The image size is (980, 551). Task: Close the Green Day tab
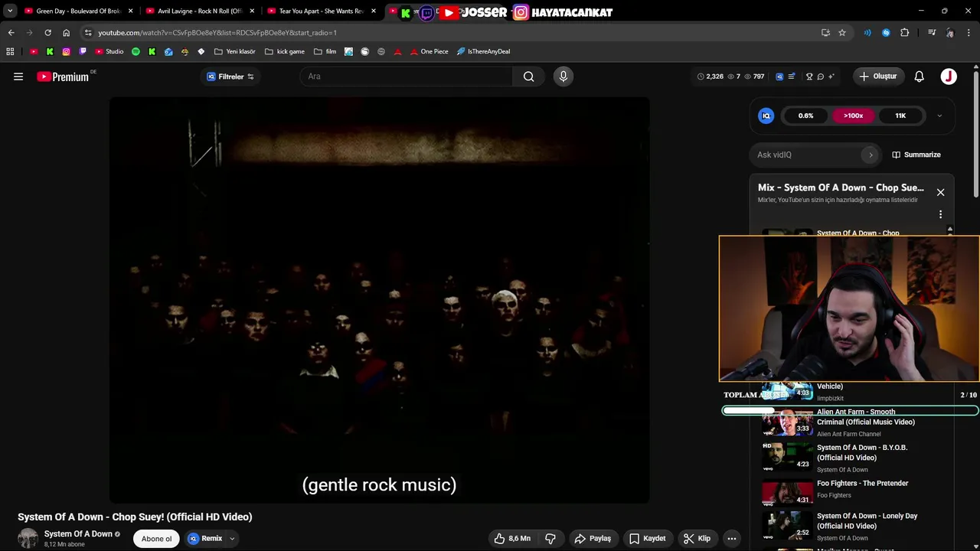point(131,11)
